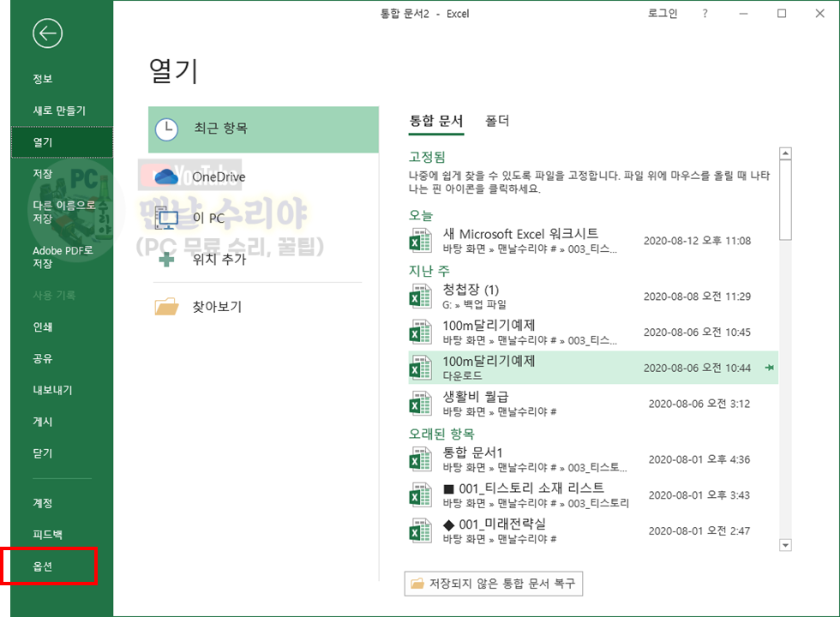The height and width of the screenshot is (617, 840).
Task: Select 게시 in the sidebar
Action: 62,422
